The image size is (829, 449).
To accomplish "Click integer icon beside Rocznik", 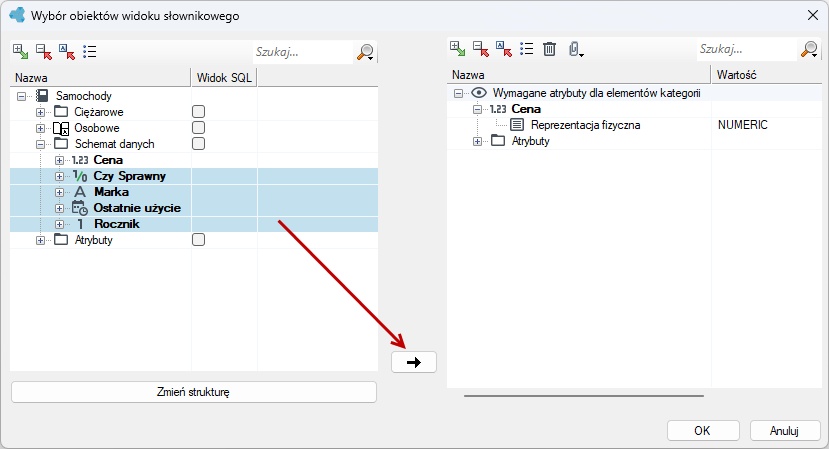I will [80, 224].
